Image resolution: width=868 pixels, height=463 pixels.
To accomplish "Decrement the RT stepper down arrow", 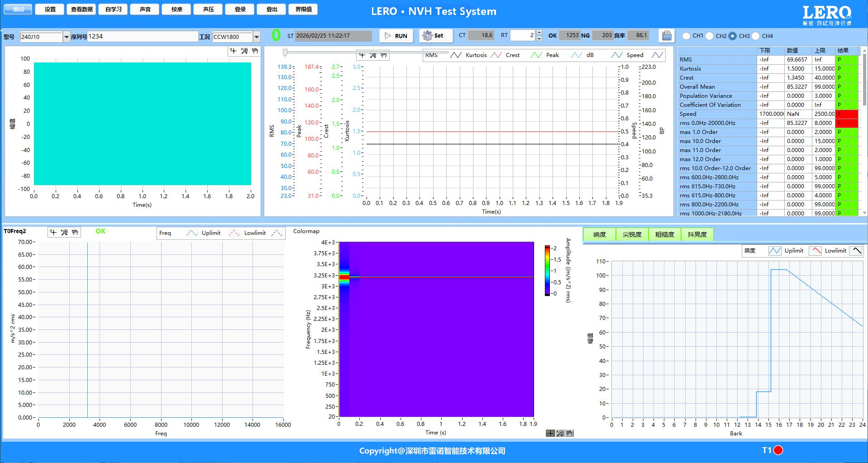I will point(539,38).
